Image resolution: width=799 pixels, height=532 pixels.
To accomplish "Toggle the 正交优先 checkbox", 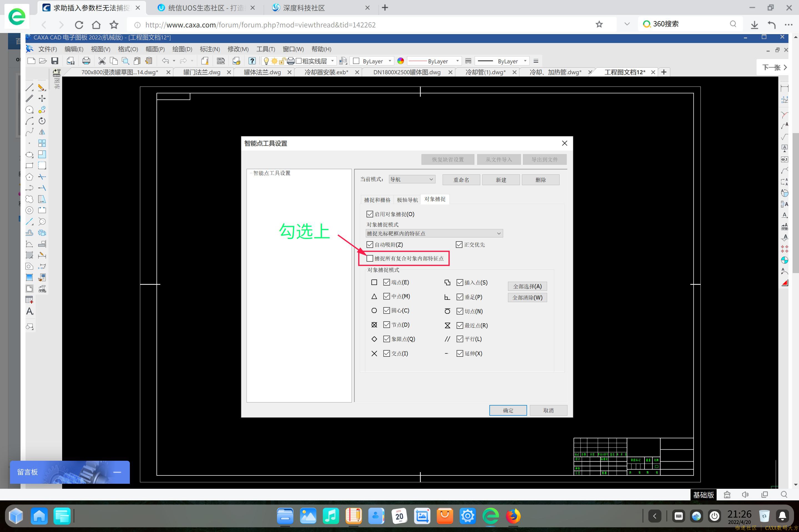I will [x=459, y=245].
